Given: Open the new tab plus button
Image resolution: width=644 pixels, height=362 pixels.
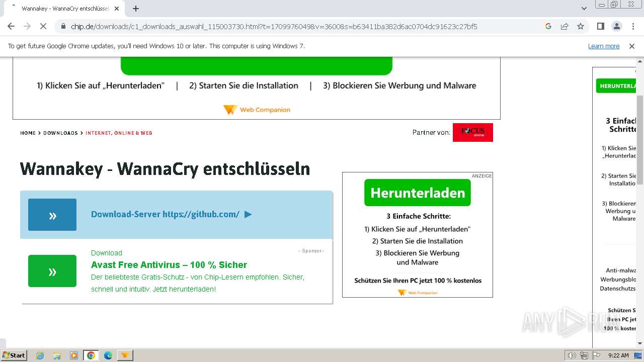Looking at the screenshot, I should click(x=136, y=9).
